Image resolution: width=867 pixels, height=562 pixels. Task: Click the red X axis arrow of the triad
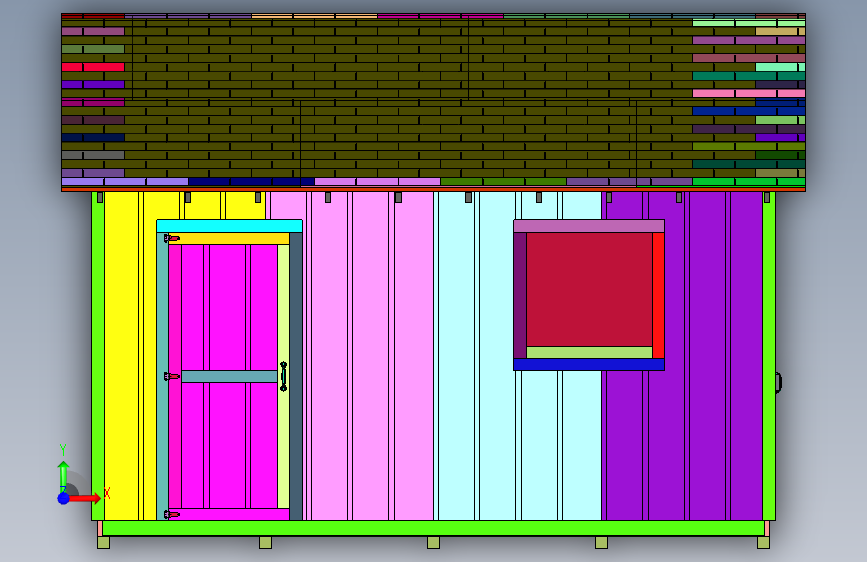coord(85,498)
